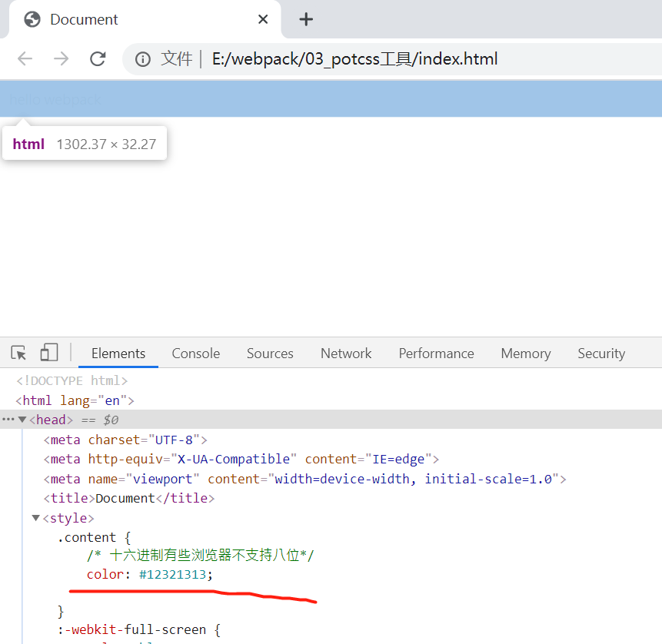Open the Security panel

pyautogui.click(x=601, y=353)
